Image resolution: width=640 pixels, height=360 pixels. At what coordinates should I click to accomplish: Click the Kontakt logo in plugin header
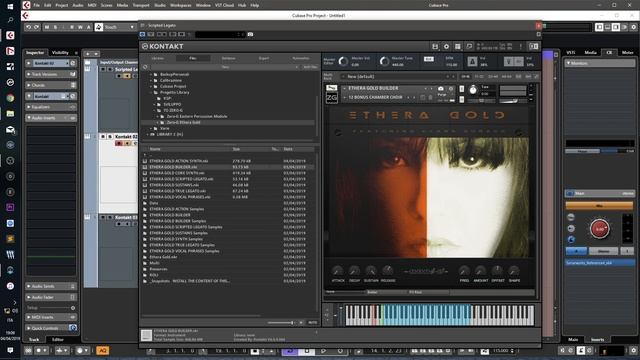coord(162,47)
